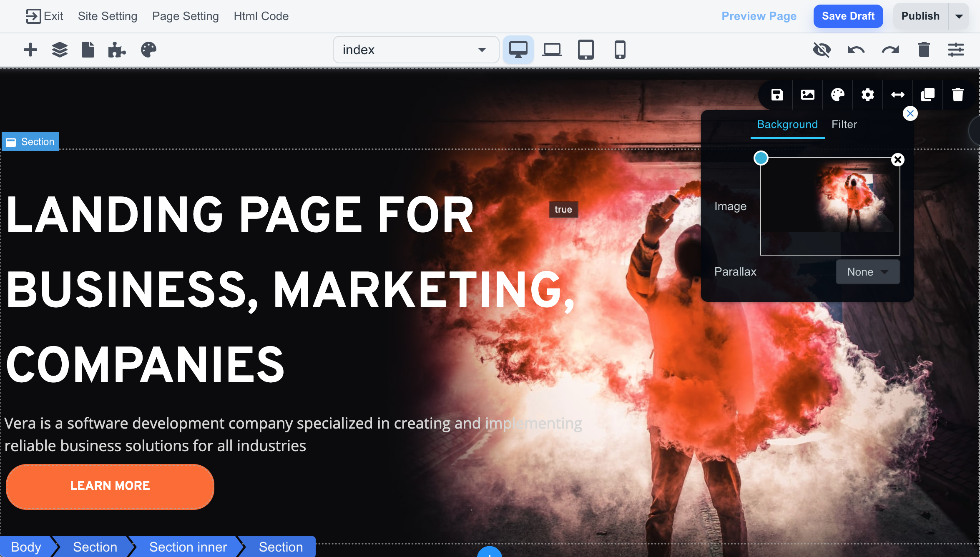Click the section duplicate icon

(x=927, y=95)
